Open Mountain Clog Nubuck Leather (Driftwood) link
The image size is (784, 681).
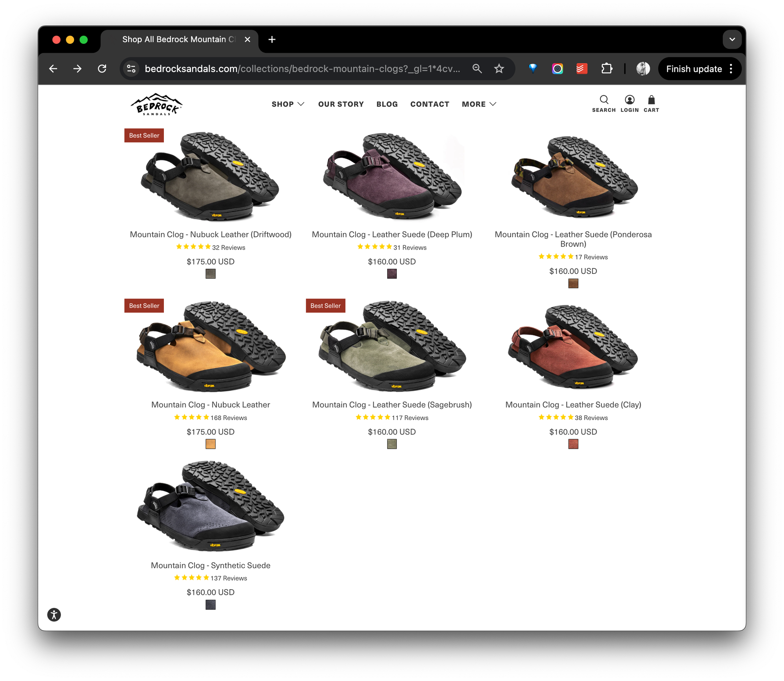coord(211,234)
